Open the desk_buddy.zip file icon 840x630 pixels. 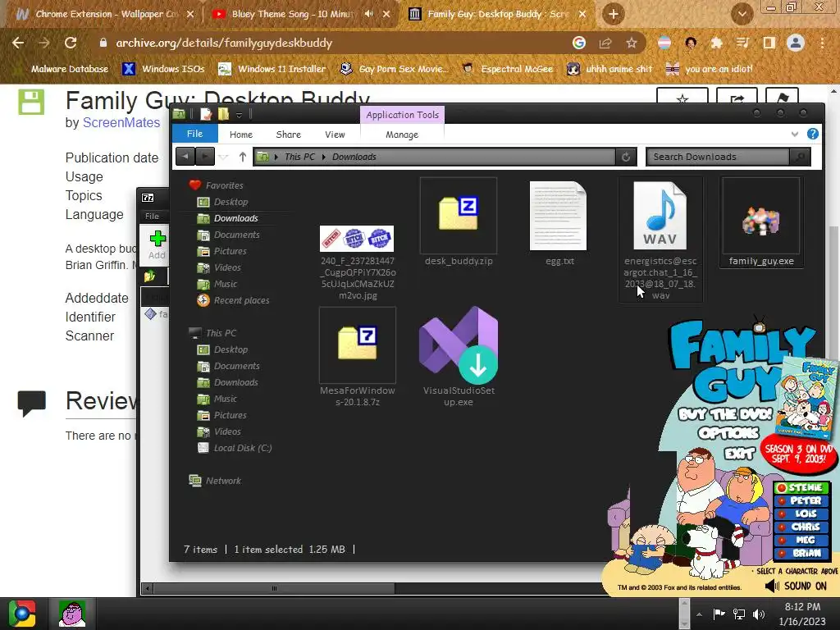(x=459, y=214)
